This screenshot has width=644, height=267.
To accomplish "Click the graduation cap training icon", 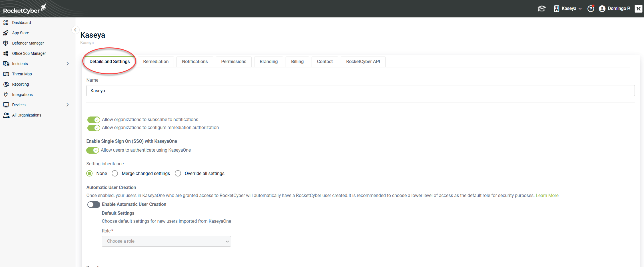I will click(x=541, y=9).
